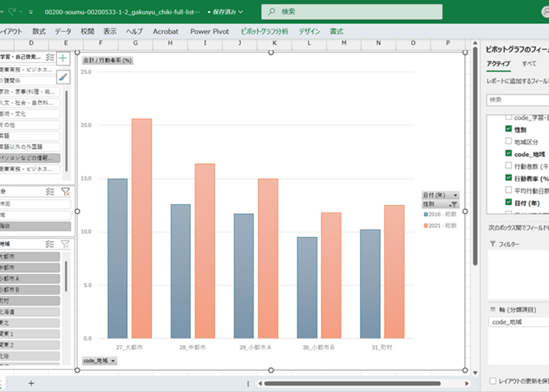This screenshot has width=549, height=392.
Task: Click the redo arrow in quick access toolbar
Action: [x=12, y=11]
